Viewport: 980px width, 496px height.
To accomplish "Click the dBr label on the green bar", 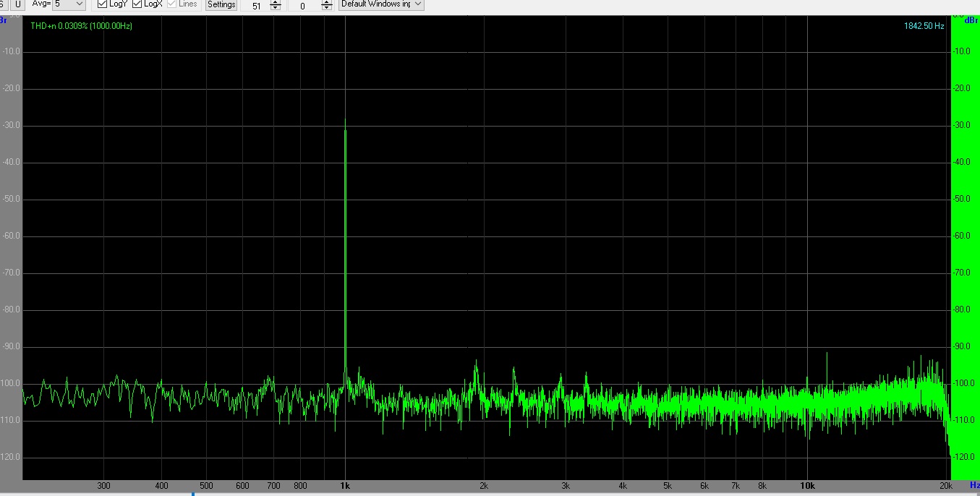I will [x=971, y=20].
